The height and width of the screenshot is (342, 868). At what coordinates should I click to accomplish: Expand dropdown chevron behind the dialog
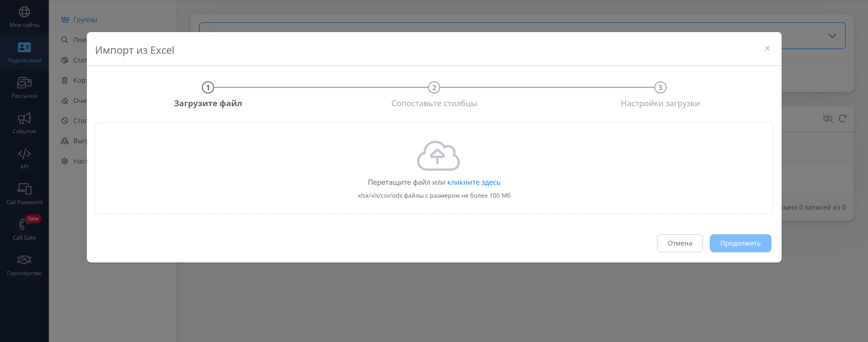click(832, 36)
